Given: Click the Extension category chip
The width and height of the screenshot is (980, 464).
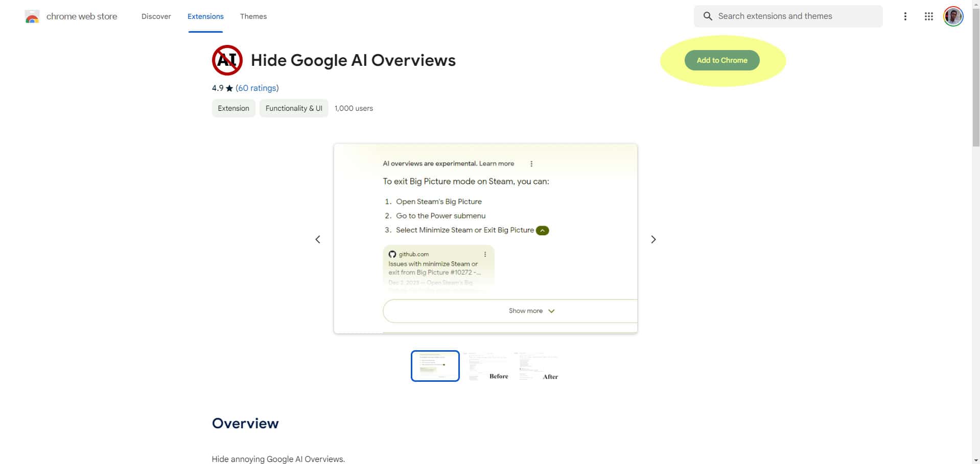Looking at the screenshot, I should [x=234, y=108].
